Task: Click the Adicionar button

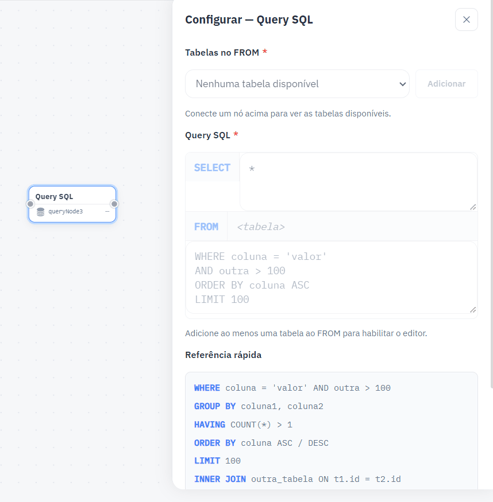Action: point(446,84)
